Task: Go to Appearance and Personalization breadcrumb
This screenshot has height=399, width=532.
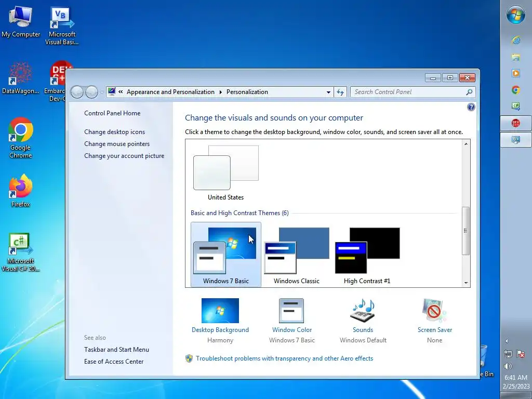Action: [x=170, y=92]
